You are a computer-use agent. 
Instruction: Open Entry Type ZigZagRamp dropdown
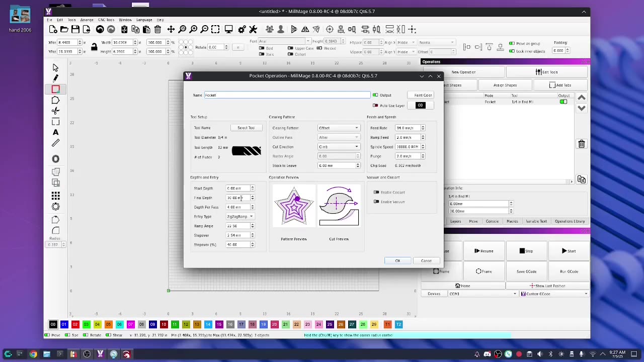coord(239,216)
